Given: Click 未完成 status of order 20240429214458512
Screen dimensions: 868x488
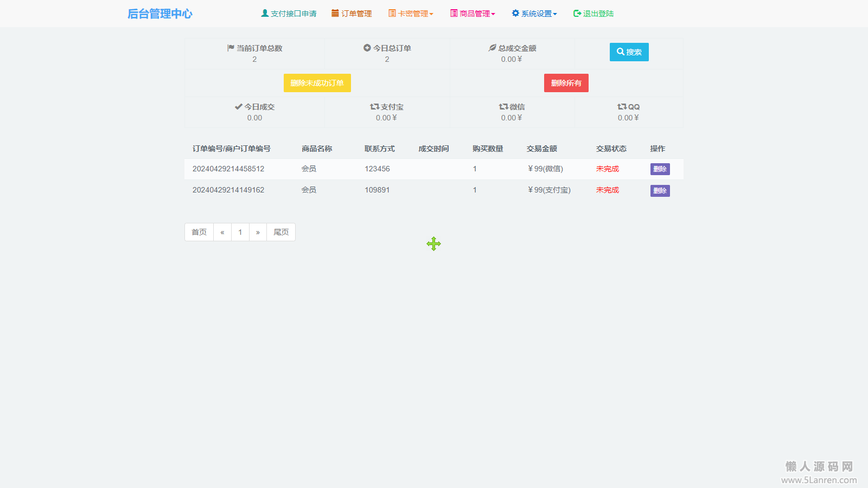Looking at the screenshot, I should pos(608,169).
